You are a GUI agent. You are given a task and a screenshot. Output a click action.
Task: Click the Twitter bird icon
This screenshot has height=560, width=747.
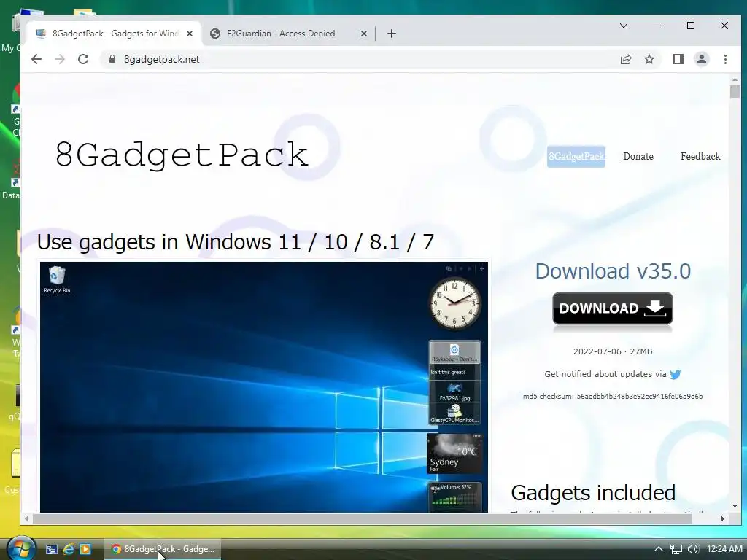tap(675, 375)
